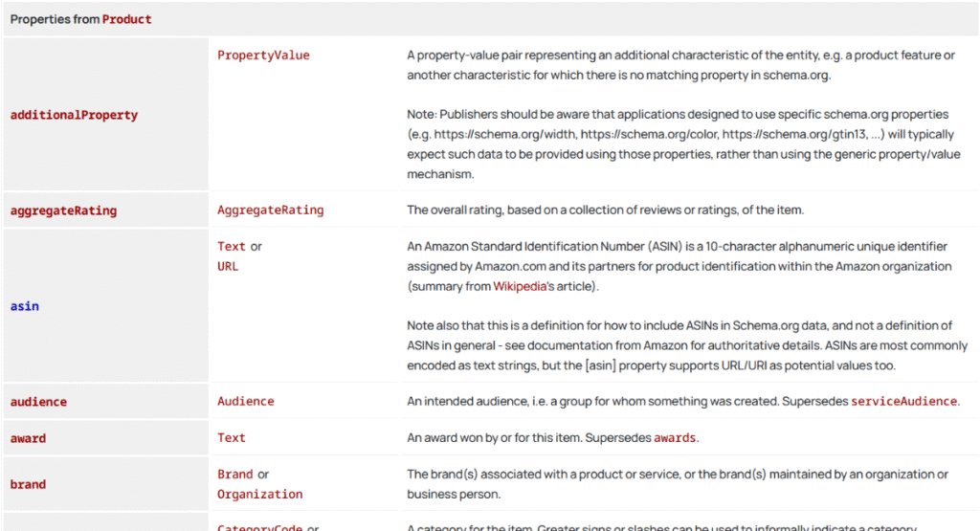
Task: Click the audience property link
Action: 38,402
